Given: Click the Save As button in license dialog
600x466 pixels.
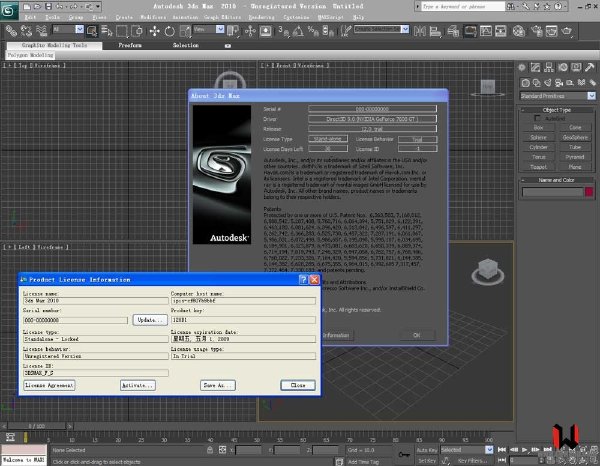Looking at the screenshot, I should coord(218,385).
